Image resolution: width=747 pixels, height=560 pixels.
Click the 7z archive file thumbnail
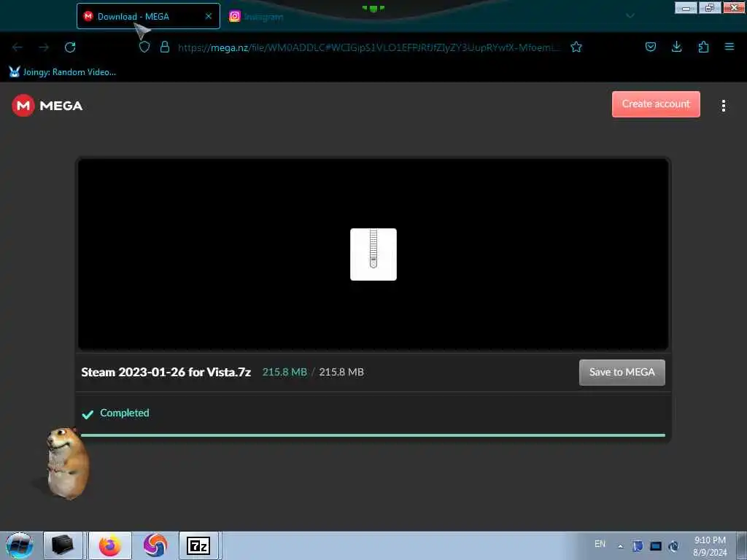[x=373, y=254]
